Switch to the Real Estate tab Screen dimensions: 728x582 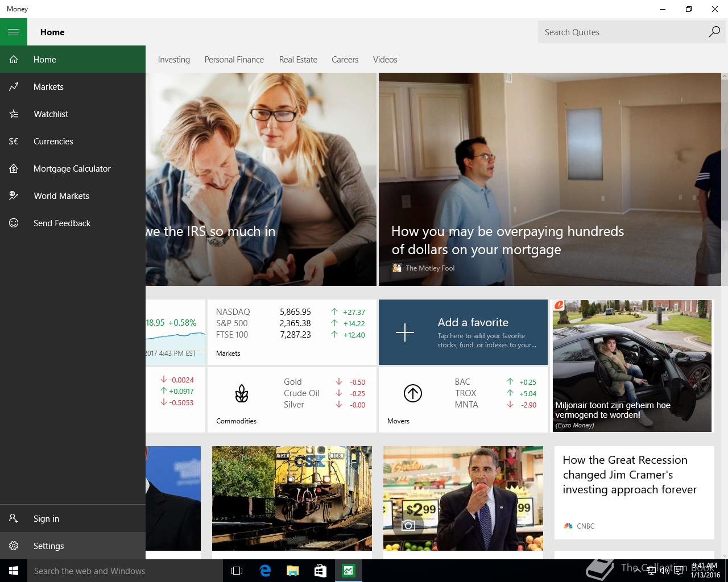(x=298, y=59)
